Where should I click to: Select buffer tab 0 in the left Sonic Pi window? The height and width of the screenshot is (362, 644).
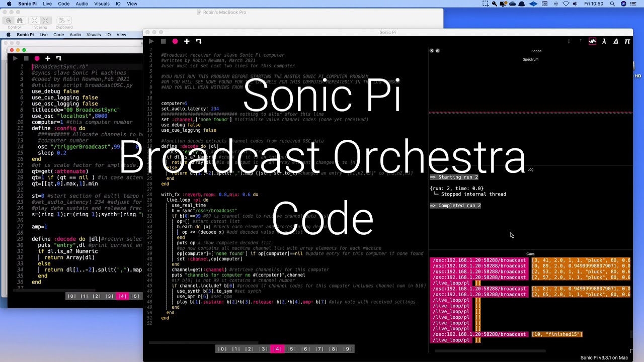72,296
